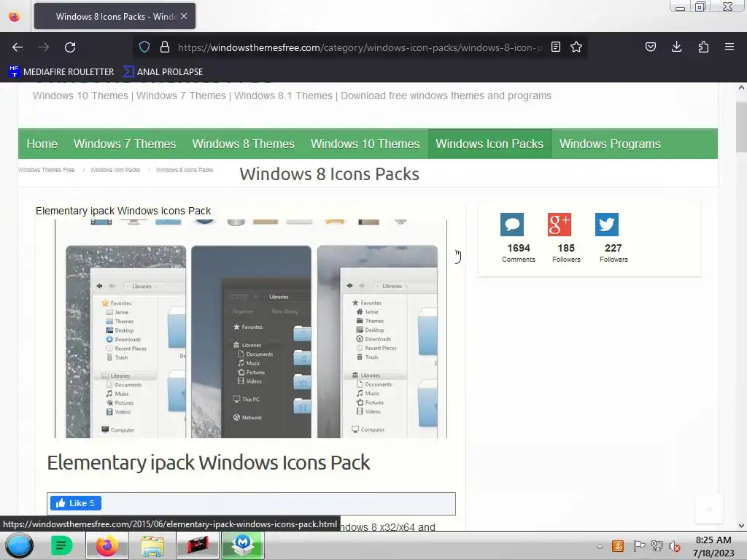Open the Elementary ipack preview image
Screen dimensions: 747x560
tap(251, 329)
